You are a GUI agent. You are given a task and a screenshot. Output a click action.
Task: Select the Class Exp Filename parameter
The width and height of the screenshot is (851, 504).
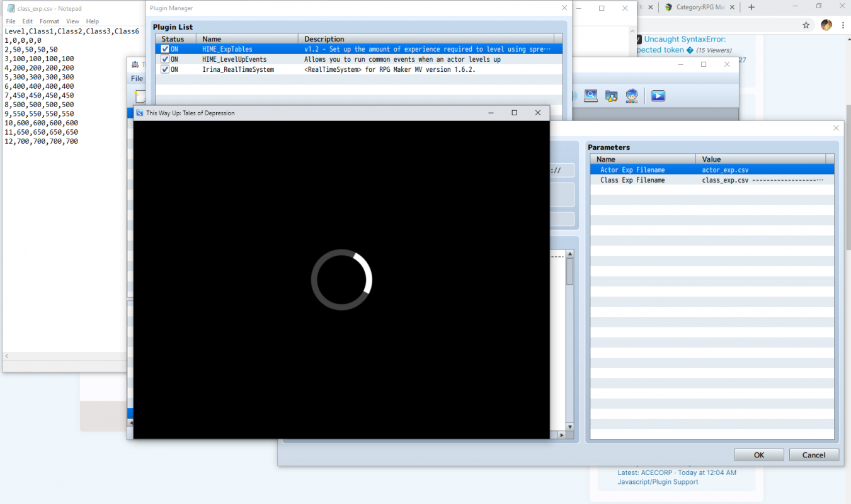coord(632,180)
